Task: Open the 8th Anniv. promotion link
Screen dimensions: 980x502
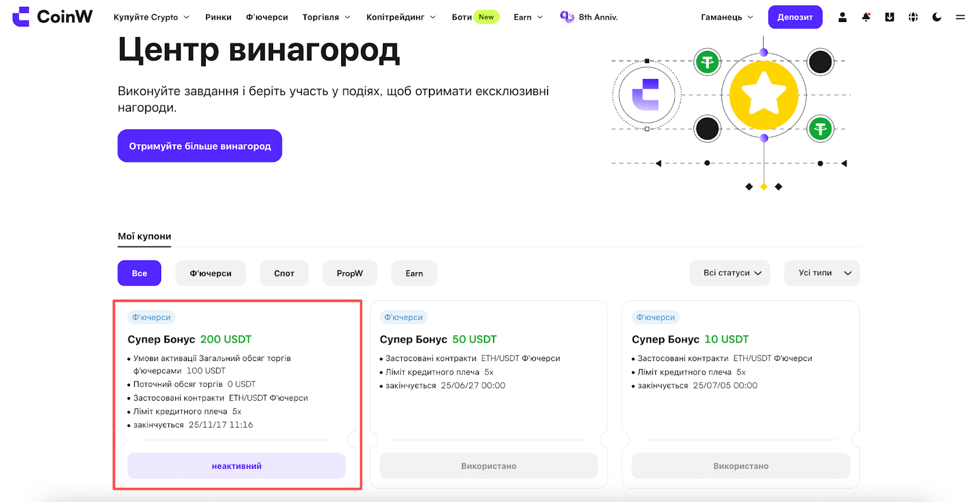Action: coord(589,17)
